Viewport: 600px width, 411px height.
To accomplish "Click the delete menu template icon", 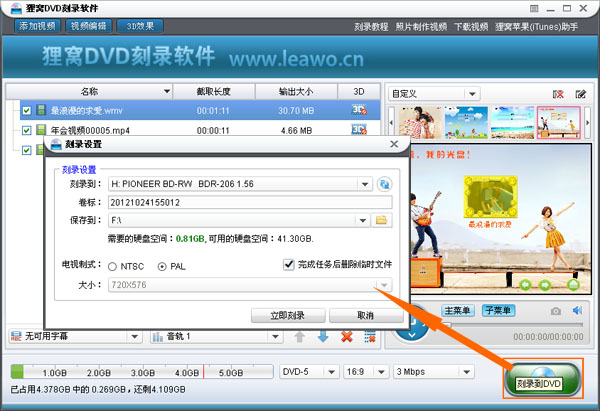I will coord(558,94).
